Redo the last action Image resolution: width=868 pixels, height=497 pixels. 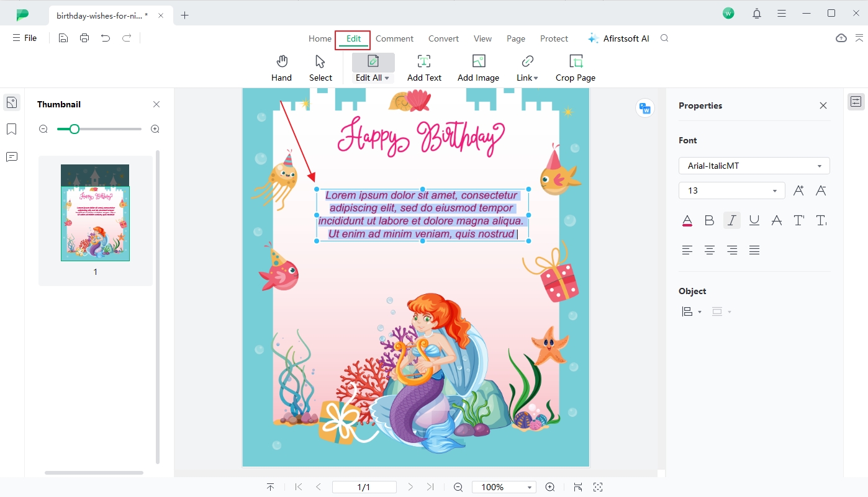tap(127, 38)
